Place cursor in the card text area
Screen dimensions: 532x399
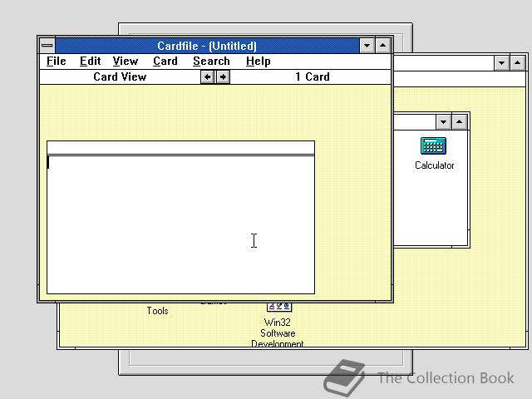pyautogui.click(x=180, y=224)
